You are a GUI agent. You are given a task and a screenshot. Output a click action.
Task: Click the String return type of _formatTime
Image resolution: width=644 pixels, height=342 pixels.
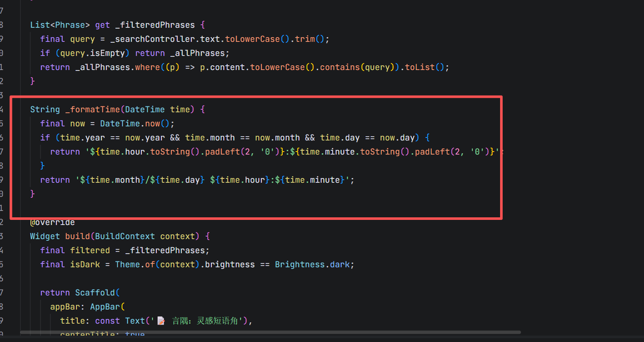(x=45, y=109)
